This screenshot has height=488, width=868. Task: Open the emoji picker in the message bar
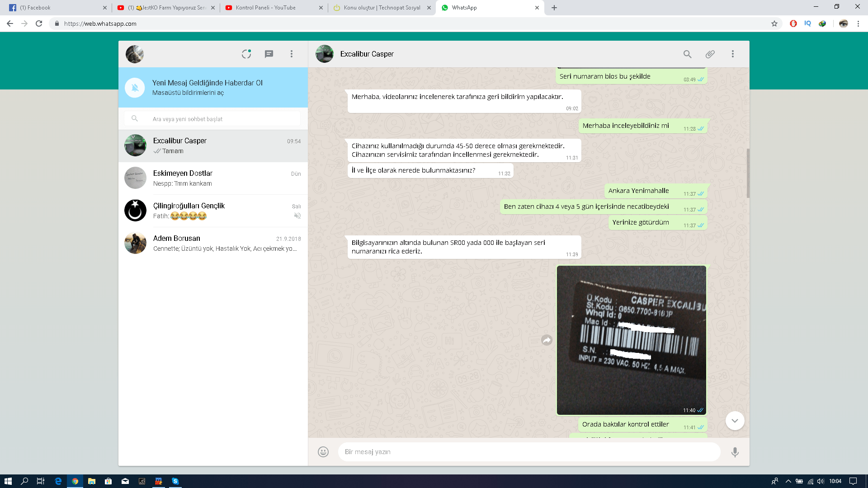323,452
